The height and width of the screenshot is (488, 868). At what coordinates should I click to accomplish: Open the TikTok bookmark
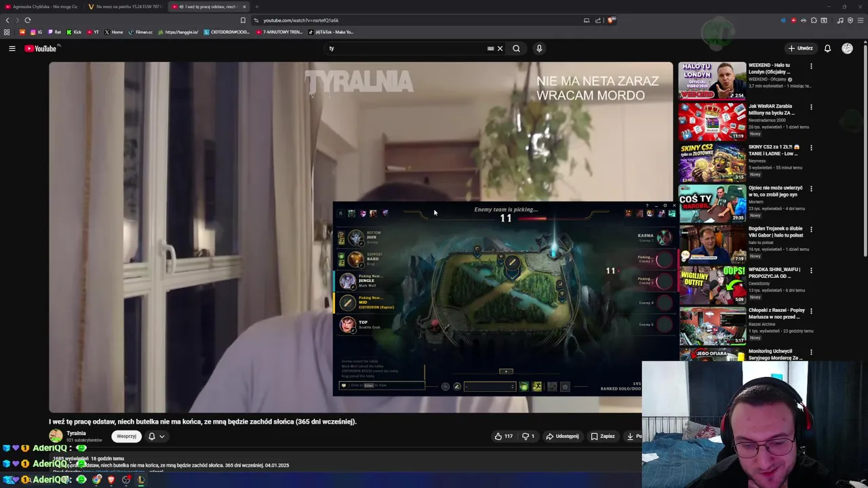click(332, 32)
